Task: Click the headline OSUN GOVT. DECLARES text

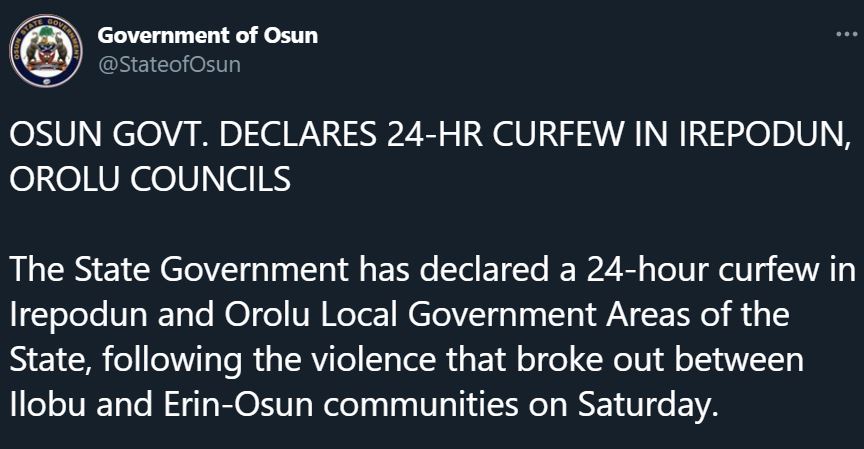Action: pos(193,136)
